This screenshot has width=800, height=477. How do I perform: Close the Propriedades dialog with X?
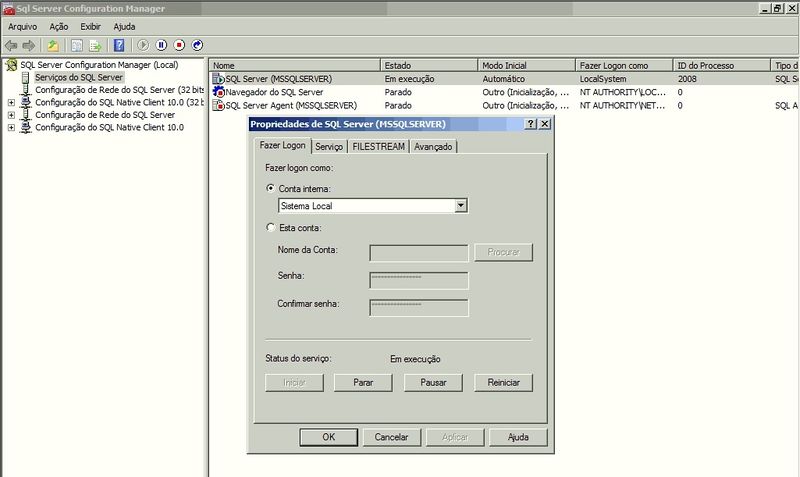coord(545,124)
